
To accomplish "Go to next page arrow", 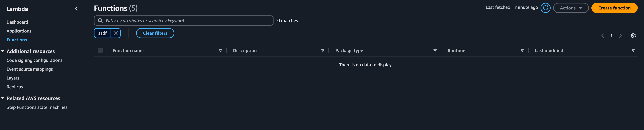I will pyautogui.click(x=620, y=36).
